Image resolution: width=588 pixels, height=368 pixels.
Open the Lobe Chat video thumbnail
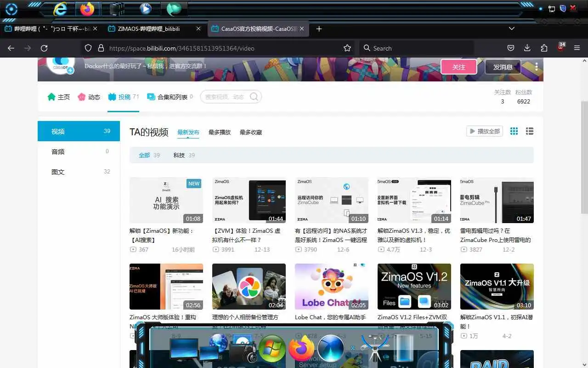332,287
